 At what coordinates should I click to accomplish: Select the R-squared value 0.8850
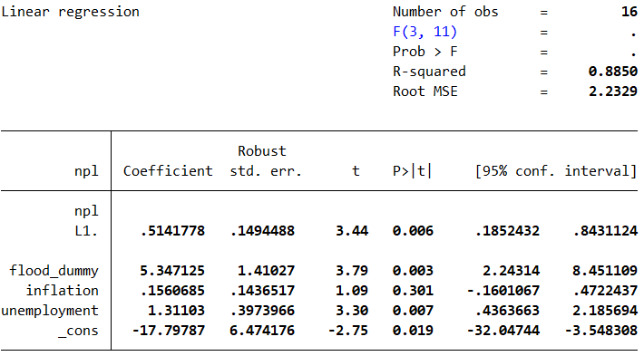coord(613,72)
